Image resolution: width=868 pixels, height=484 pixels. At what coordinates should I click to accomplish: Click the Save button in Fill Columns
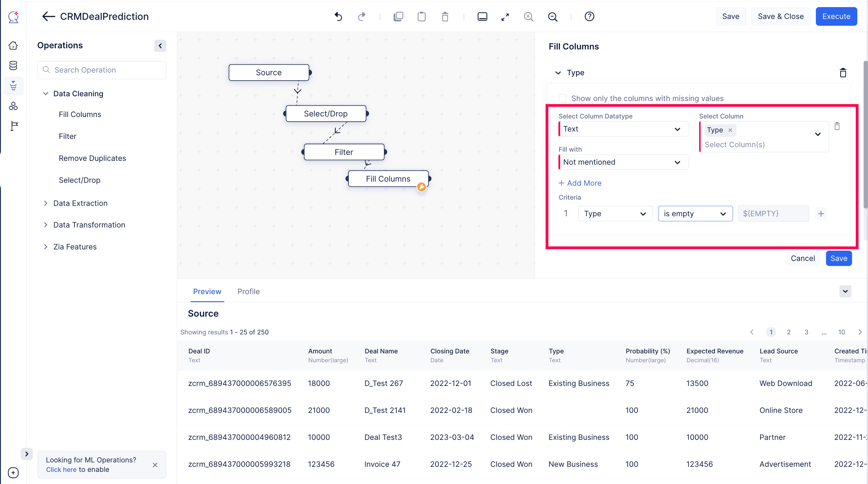pos(839,258)
